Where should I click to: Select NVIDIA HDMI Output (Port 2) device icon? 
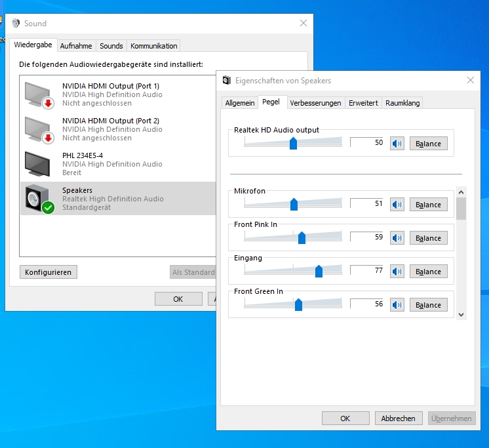pos(39,130)
